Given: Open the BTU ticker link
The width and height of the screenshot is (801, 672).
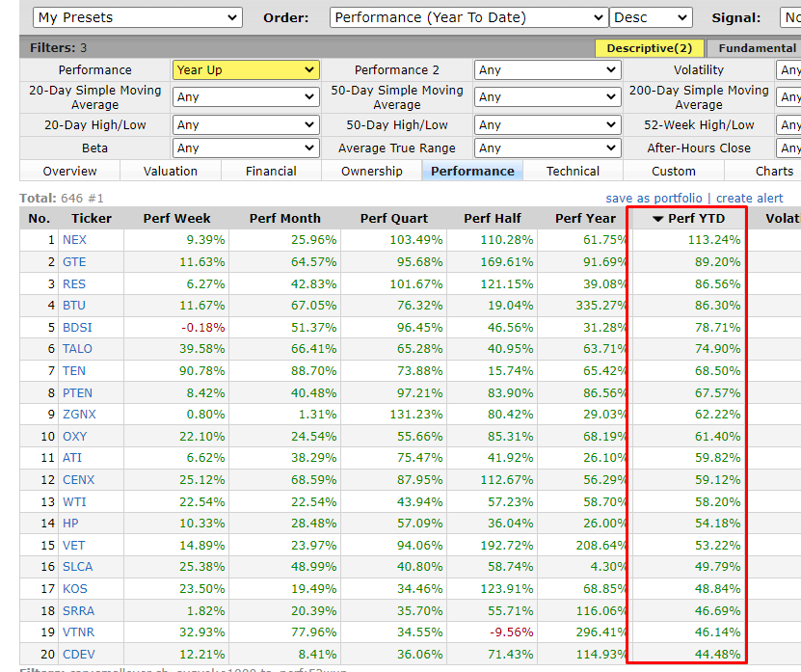Looking at the screenshot, I should pyautogui.click(x=74, y=306).
